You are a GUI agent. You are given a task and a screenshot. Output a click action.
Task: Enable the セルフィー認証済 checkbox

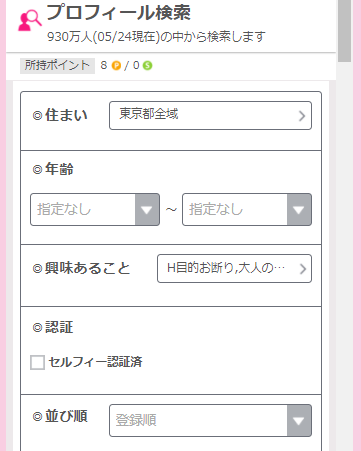pos(37,362)
